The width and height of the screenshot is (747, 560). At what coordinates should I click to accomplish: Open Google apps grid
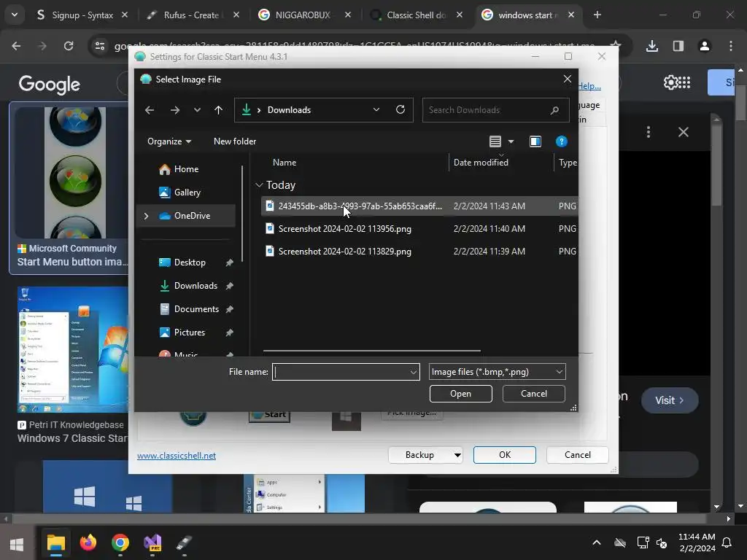[x=684, y=82]
